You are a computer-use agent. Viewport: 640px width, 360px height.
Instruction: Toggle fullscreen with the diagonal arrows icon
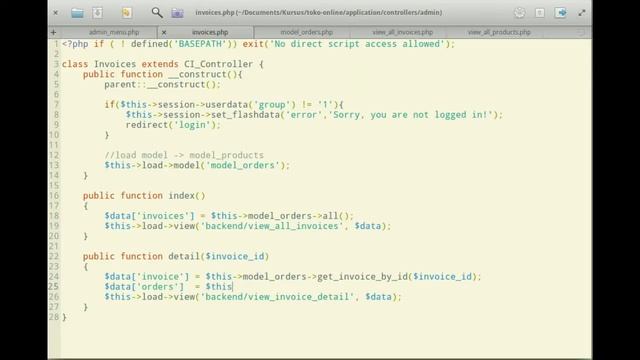click(x=582, y=13)
